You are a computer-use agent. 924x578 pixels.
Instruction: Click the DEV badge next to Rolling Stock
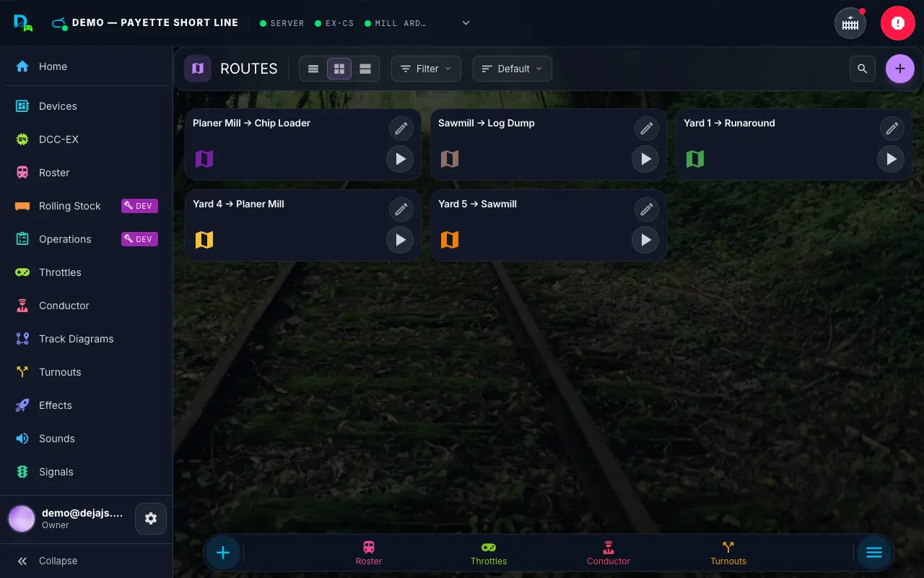[x=139, y=206]
